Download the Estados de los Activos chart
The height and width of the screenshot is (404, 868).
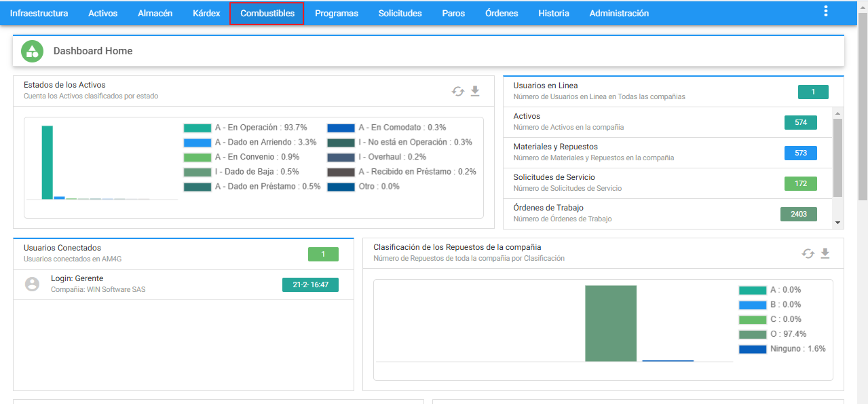coord(475,91)
